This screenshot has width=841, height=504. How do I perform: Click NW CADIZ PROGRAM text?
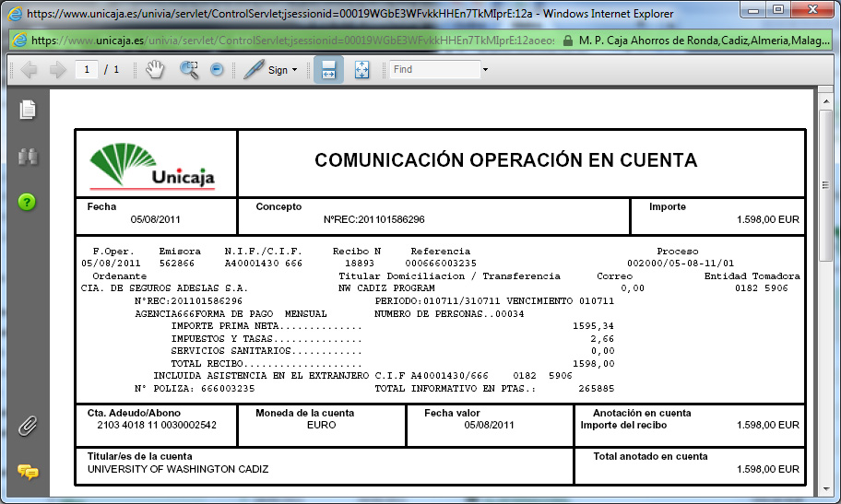click(x=386, y=288)
